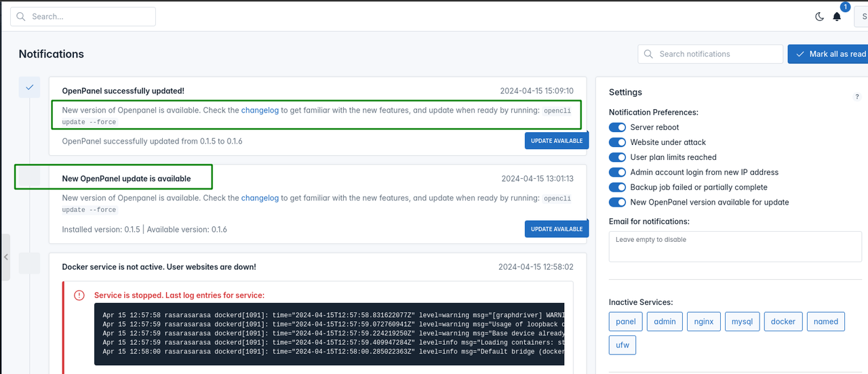This screenshot has width=868, height=374.
Task: Click 'Service is stopped. Last log entries' message
Action: click(x=179, y=295)
